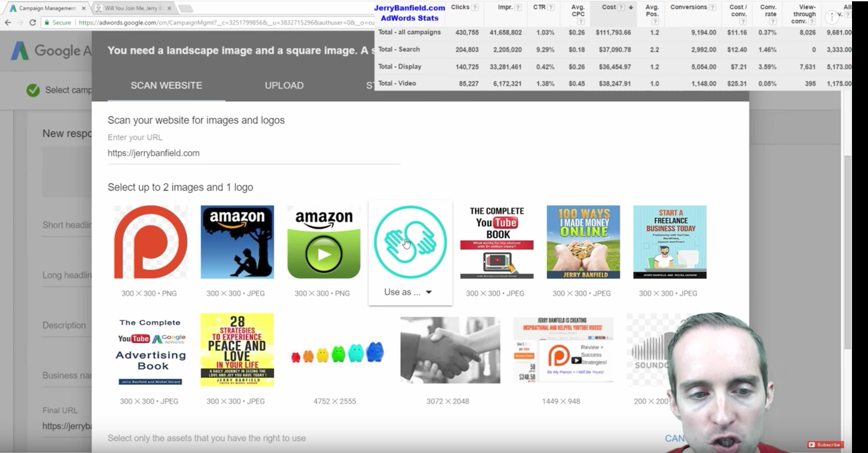Select the 28 Strategies Peace and Love cover
This screenshot has width=868, height=453.
pos(237,350)
